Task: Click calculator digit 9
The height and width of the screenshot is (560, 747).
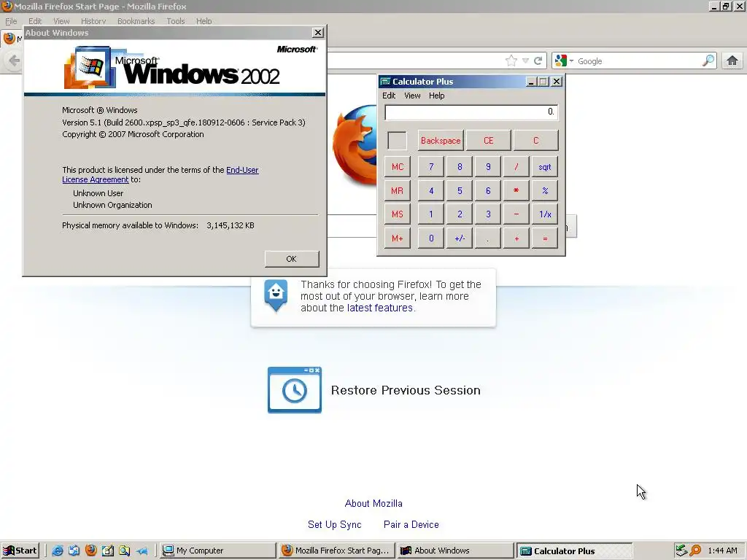Action: click(x=488, y=167)
